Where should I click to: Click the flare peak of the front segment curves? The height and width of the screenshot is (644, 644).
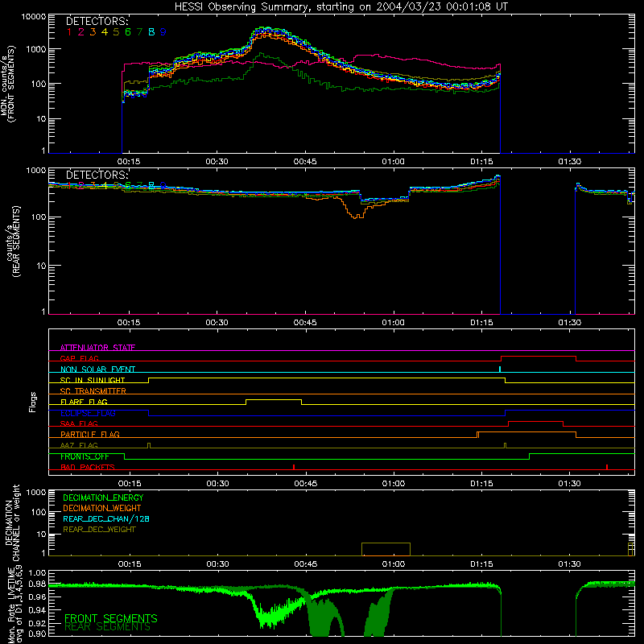point(267,32)
